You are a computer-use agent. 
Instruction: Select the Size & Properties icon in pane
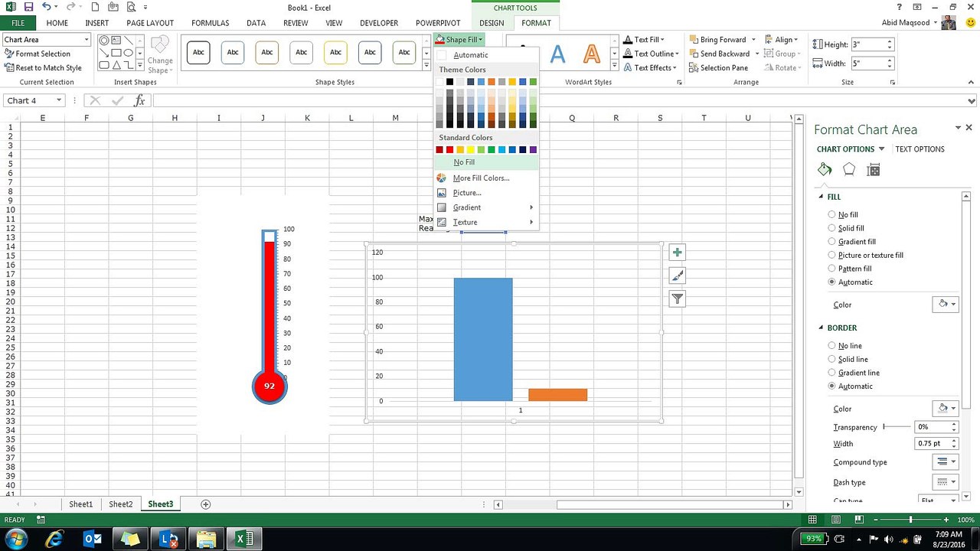[x=874, y=170]
